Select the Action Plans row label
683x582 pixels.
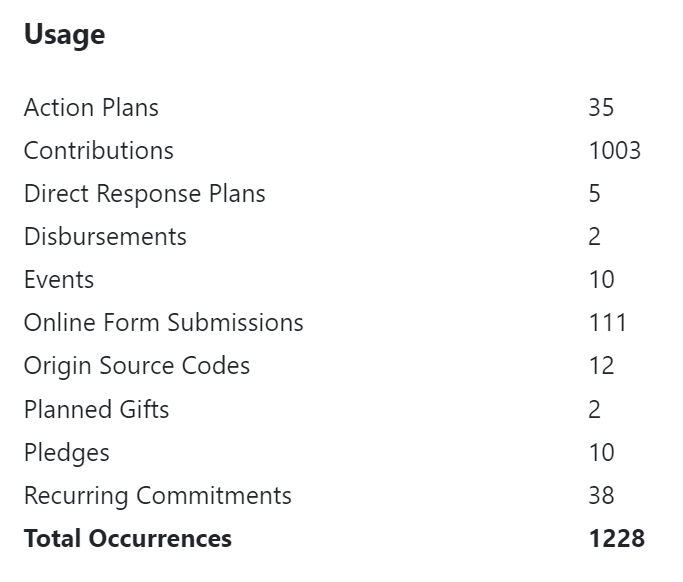[91, 107]
